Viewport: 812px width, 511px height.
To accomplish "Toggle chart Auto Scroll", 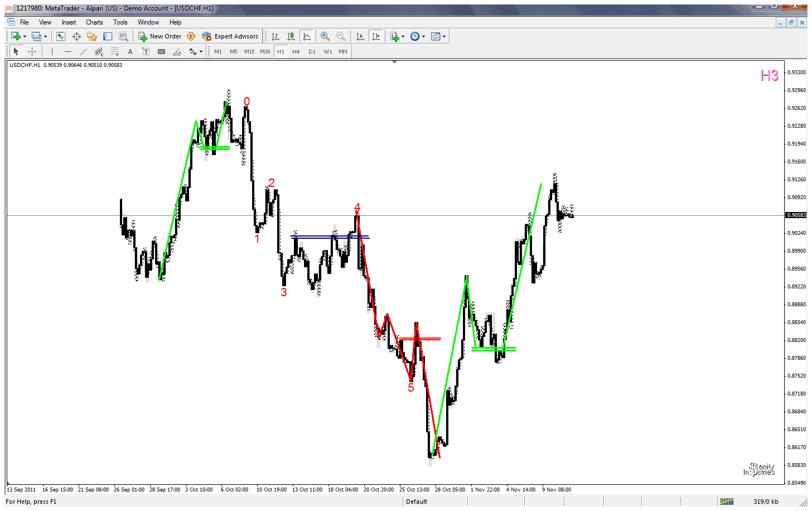I will (360, 36).
